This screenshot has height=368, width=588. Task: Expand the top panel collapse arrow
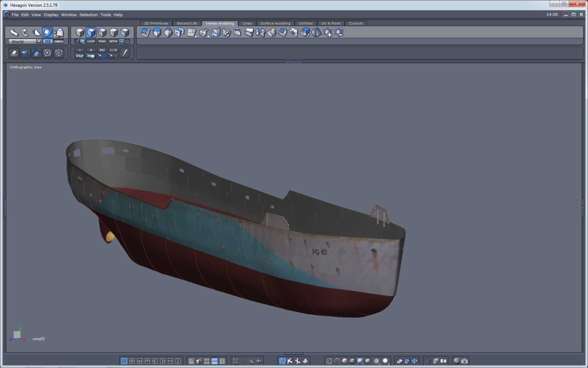[x=294, y=62]
